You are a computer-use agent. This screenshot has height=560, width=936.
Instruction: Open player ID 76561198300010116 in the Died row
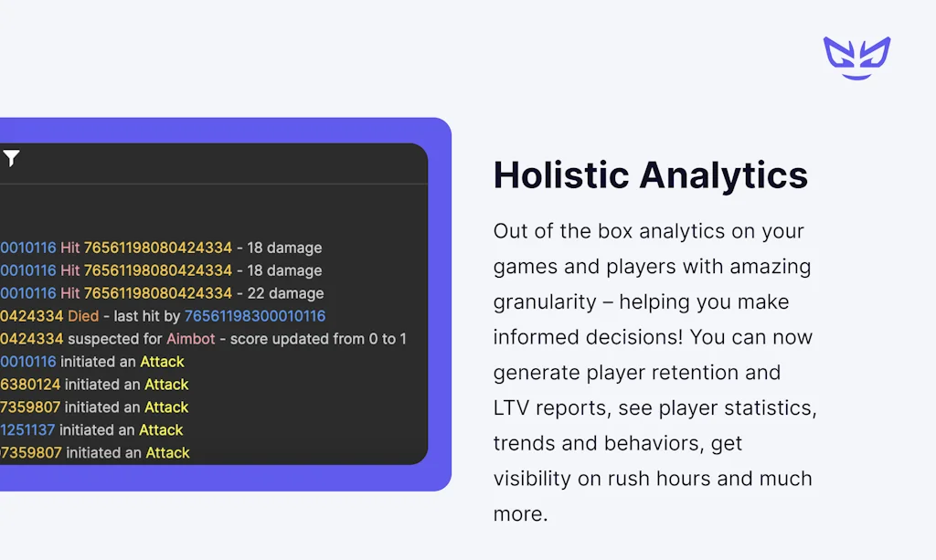255,316
